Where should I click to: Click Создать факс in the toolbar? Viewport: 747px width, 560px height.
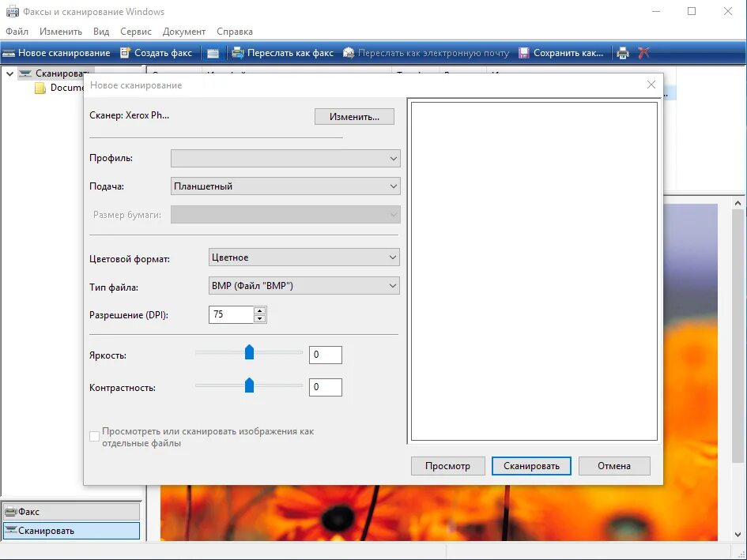click(x=156, y=53)
